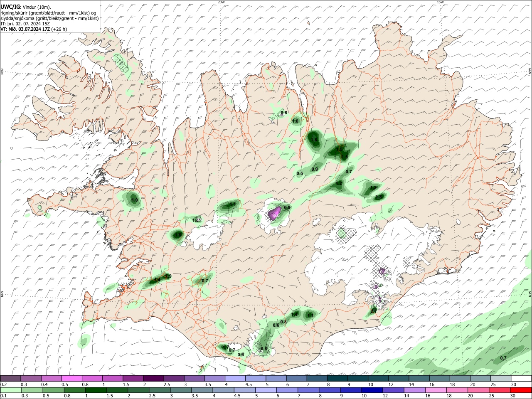
Task: Click the bright pink 0.5 swatch in top legend row
Action: click(x=71, y=379)
